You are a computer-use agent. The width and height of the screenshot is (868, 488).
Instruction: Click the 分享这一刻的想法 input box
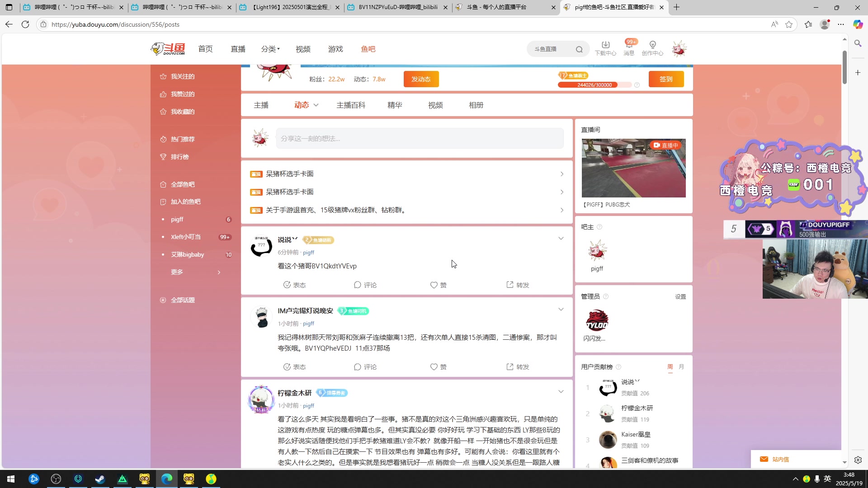pos(420,138)
